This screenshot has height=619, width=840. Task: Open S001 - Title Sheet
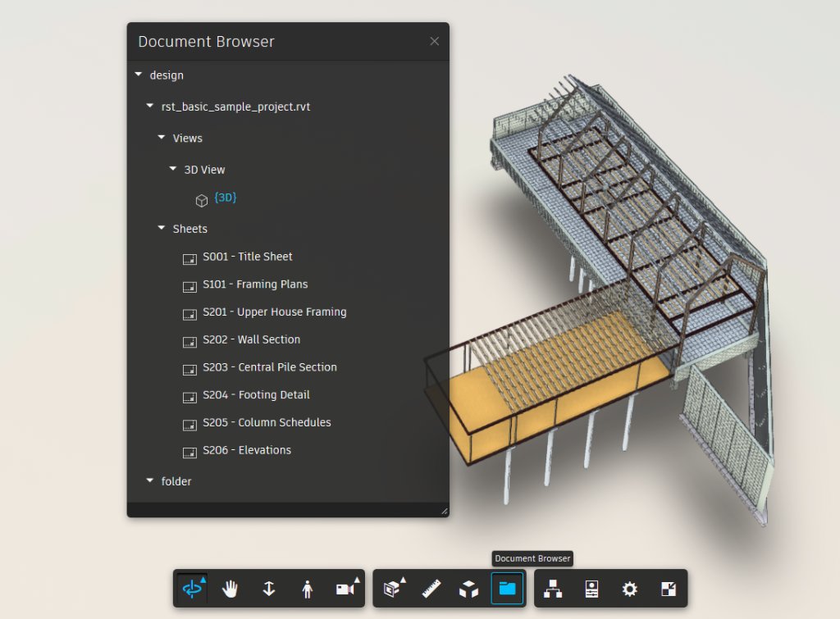pos(248,257)
